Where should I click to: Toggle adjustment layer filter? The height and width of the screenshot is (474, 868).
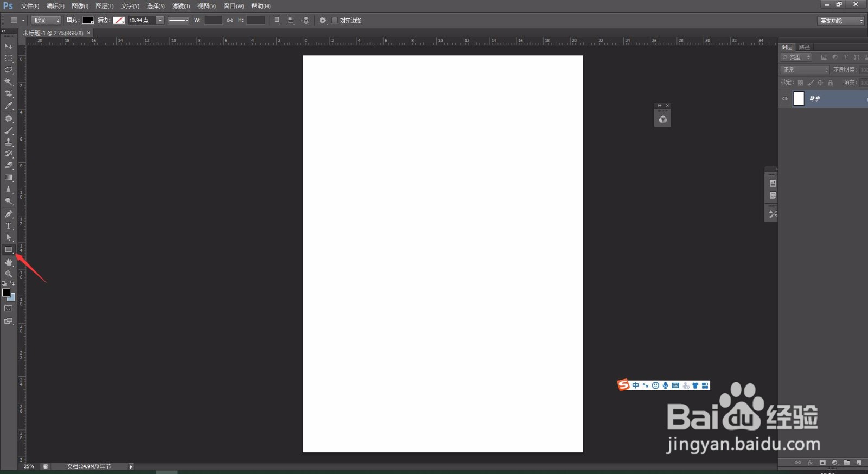[835, 57]
